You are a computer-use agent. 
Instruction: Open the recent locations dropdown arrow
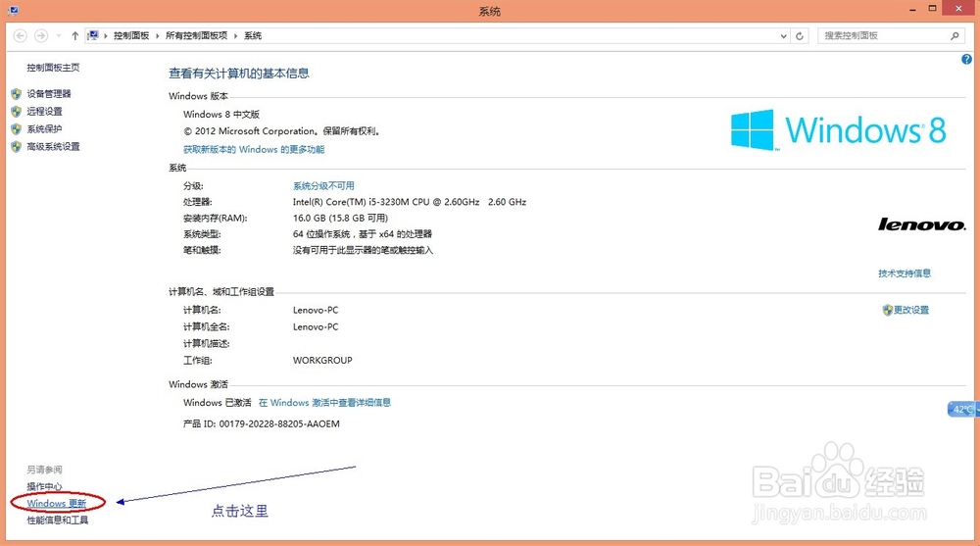pos(59,35)
